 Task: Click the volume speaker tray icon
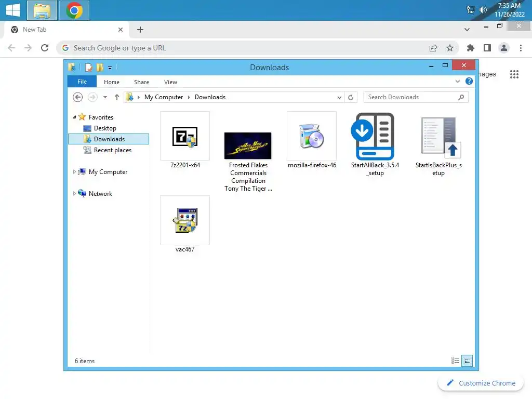pos(483,10)
